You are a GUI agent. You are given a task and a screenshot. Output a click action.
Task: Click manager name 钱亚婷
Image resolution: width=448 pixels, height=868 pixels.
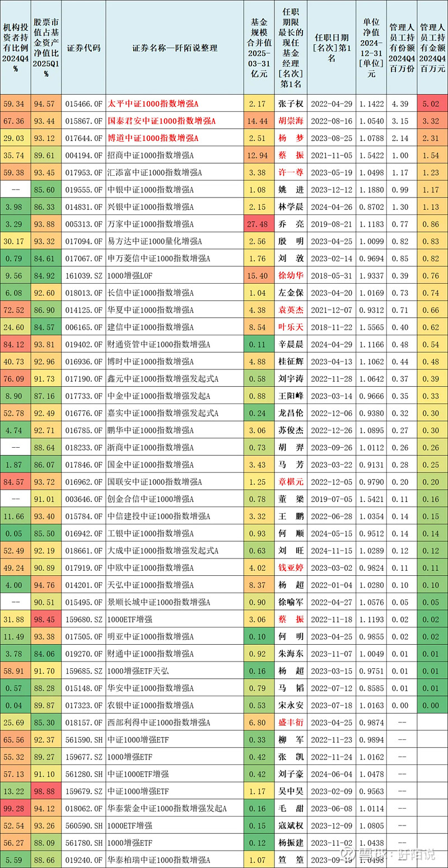point(291,567)
